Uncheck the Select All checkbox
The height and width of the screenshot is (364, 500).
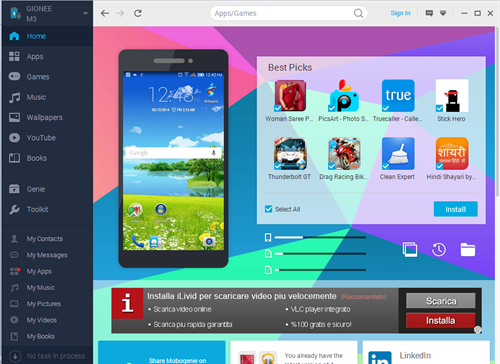(x=269, y=209)
